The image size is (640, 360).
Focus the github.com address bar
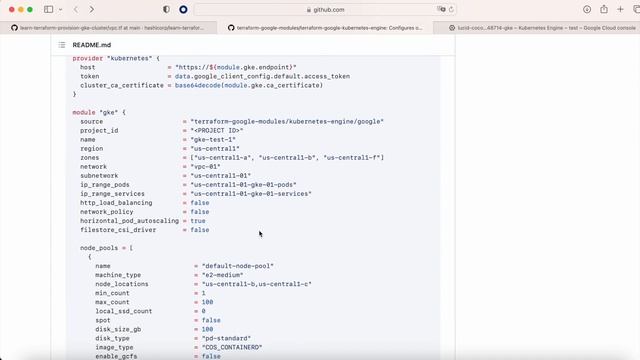coord(325,9)
